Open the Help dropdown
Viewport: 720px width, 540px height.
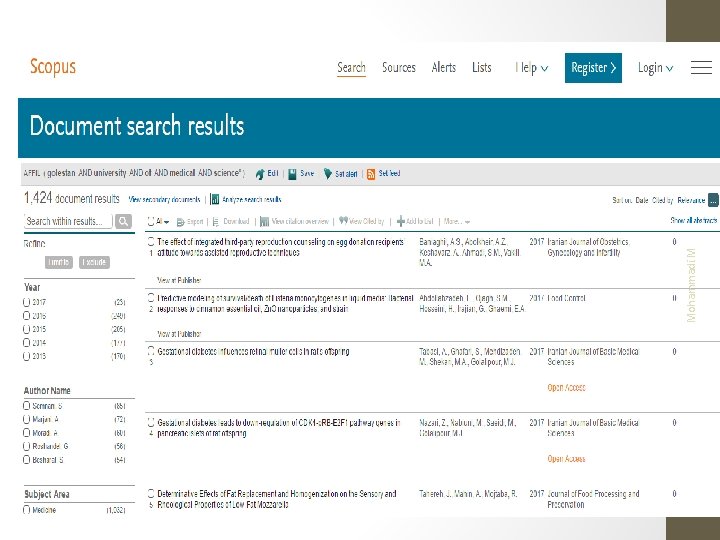[531, 68]
